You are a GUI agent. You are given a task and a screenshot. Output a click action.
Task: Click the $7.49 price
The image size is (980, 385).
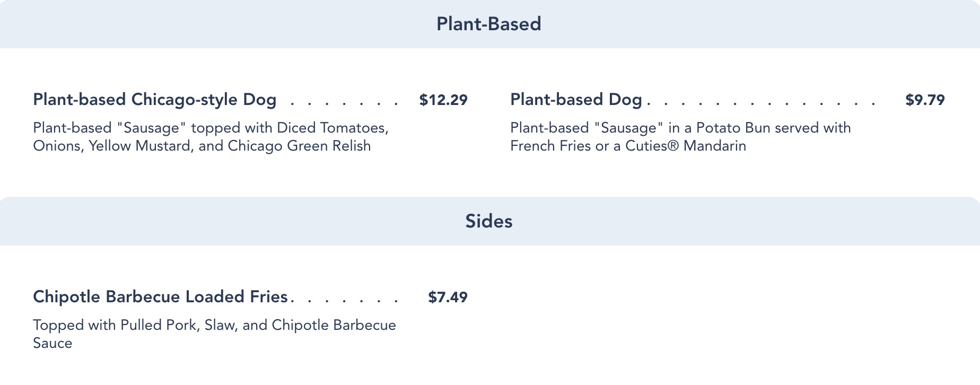coord(448,297)
